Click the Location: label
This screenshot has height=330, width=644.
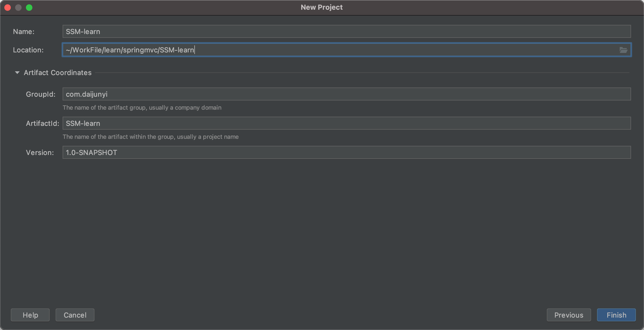(28, 50)
